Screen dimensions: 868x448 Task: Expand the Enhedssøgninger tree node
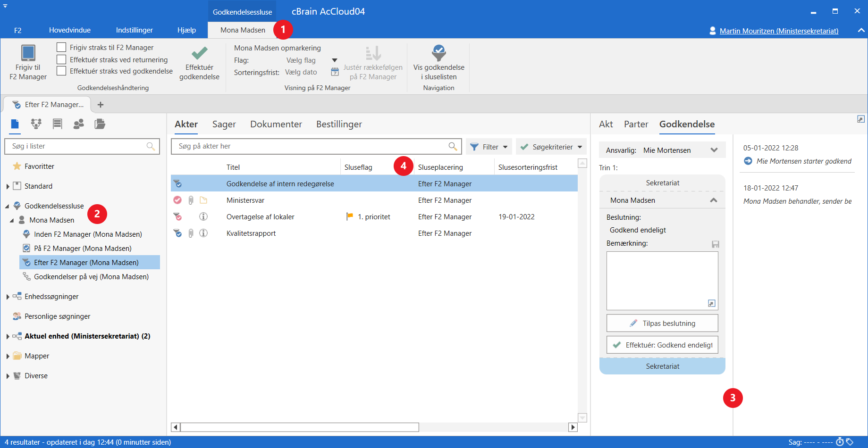[x=8, y=297]
